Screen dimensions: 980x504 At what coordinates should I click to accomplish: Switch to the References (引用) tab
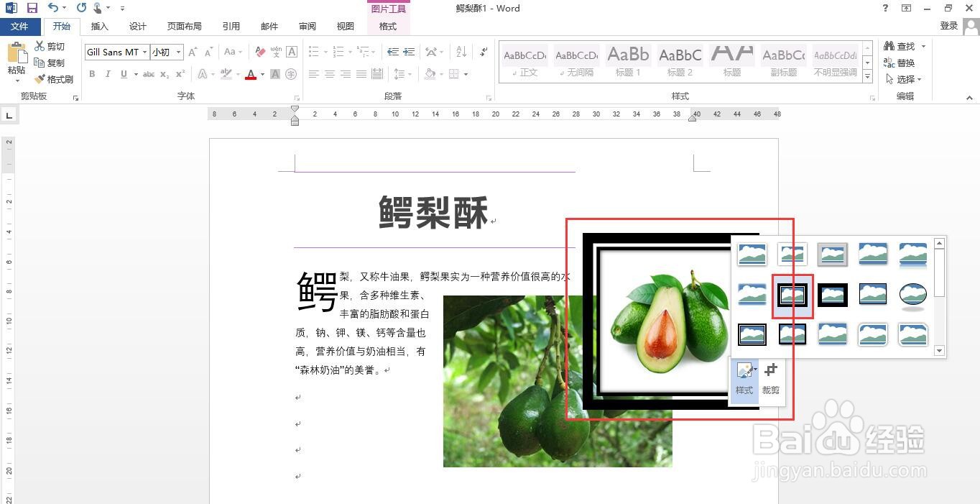pyautogui.click(x=231, y=27)
